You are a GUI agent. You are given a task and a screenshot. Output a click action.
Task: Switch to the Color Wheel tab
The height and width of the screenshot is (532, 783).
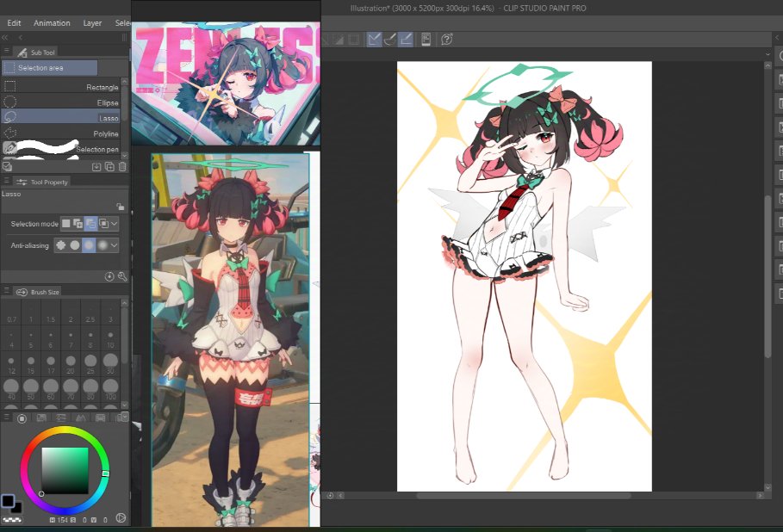click(x=22, y=418)
